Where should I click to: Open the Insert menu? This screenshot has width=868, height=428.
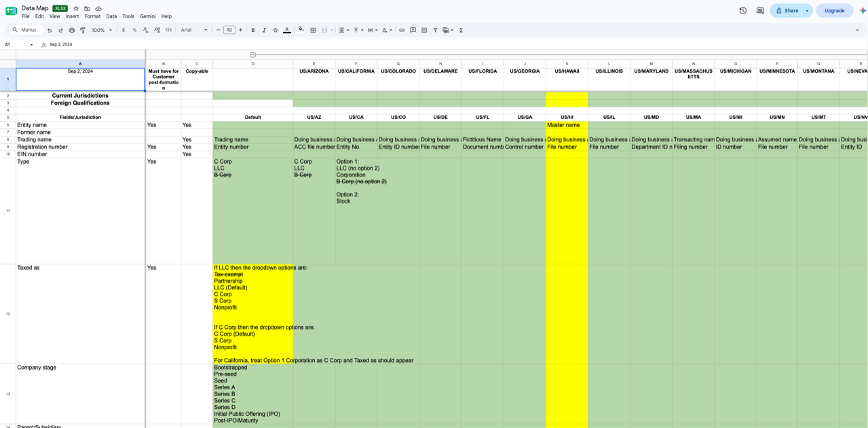72,16
